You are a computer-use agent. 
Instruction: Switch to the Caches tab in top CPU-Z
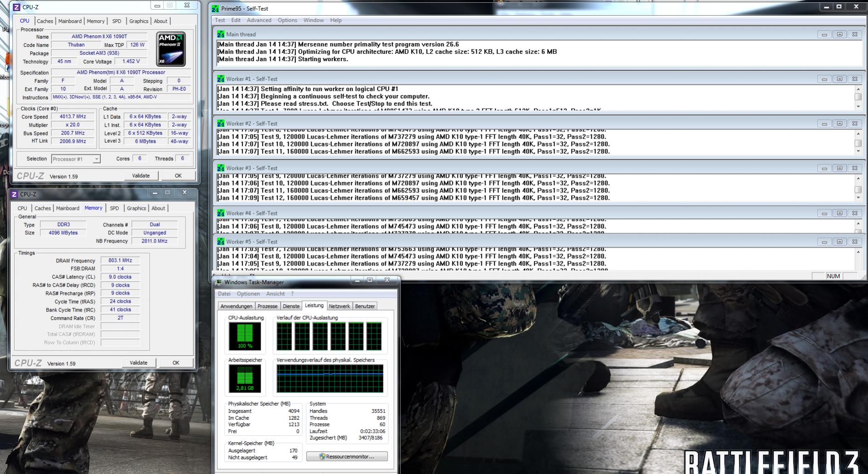pos(45,21)
